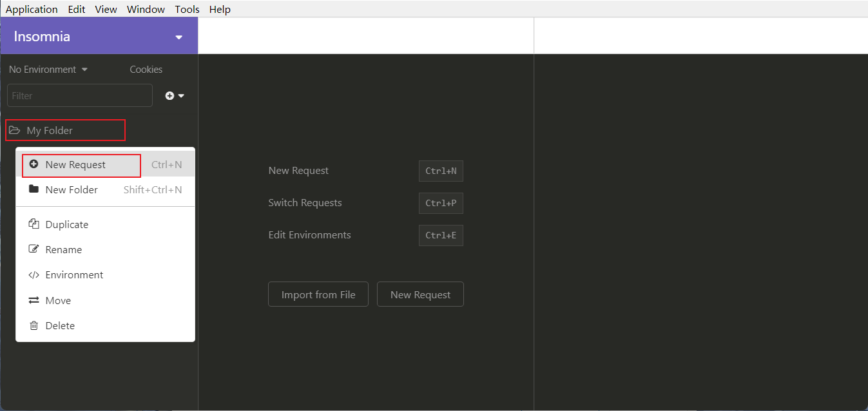Image resolution: width=868 pixels, height=411 pixels.
Task: Select the My Folder tree item
Action: [65, 130]
